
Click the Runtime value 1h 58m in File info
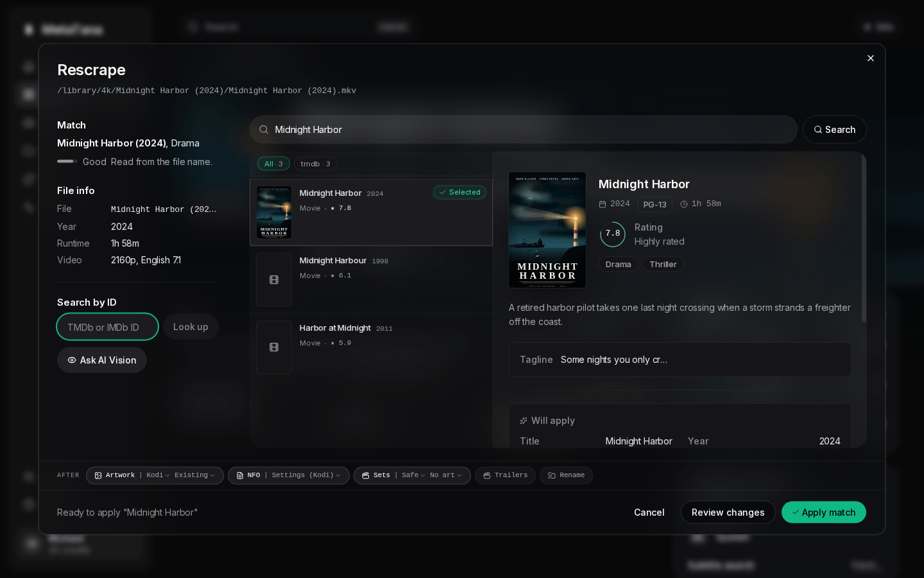pos(125,243)
